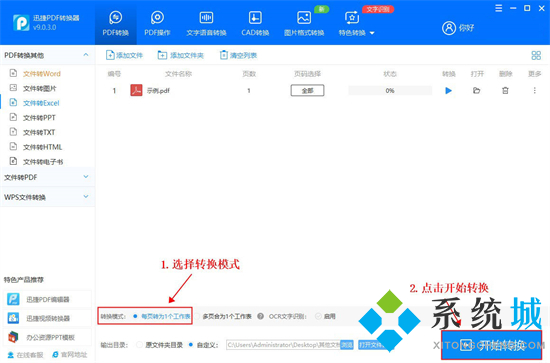
Task: Click 官网地址 website link
Action: tap(69, 355)
